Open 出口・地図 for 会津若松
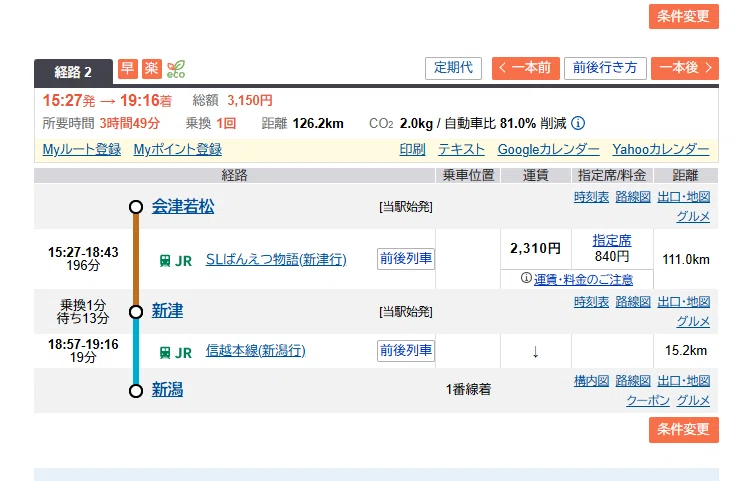This screenshot has width=755, height=481. tap(684, 197)
